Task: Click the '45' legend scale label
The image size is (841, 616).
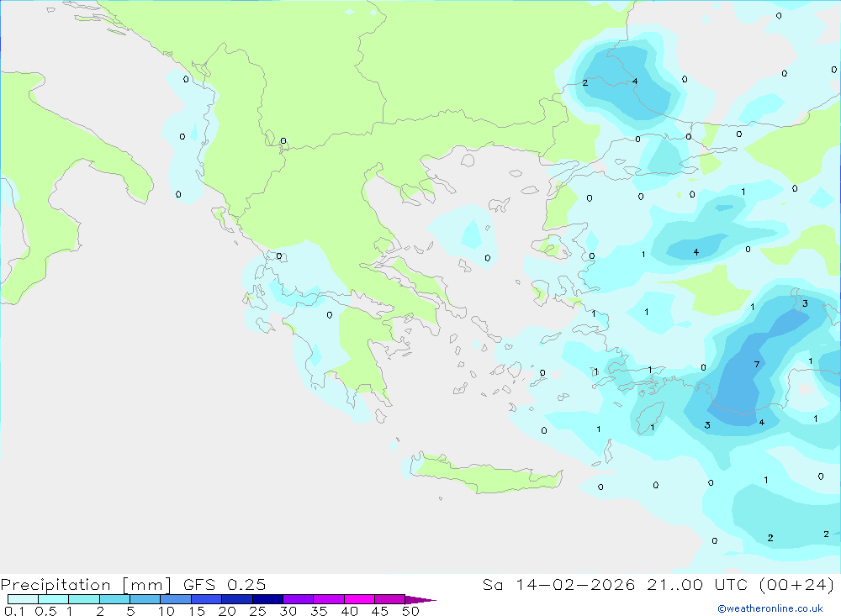Action: 380,611
